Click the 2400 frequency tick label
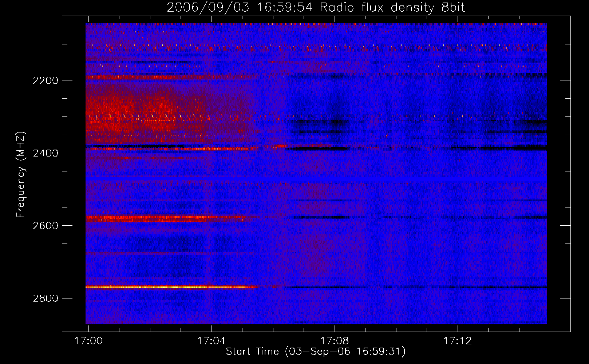Screen dimensions: 589x364 46,153
